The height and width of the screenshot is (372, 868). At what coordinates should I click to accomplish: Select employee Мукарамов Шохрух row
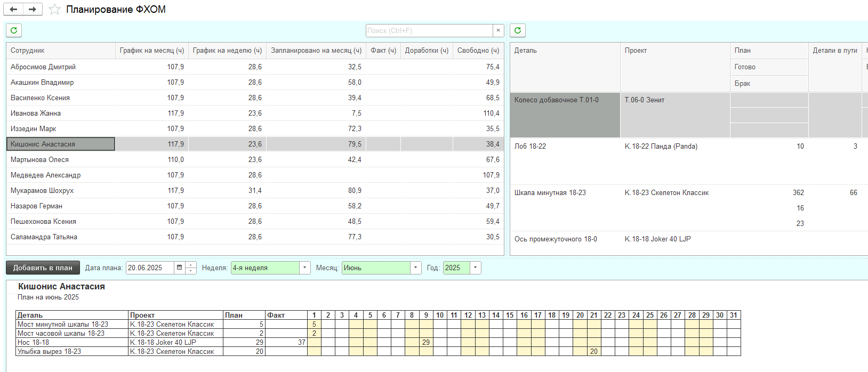coord(42,190)
